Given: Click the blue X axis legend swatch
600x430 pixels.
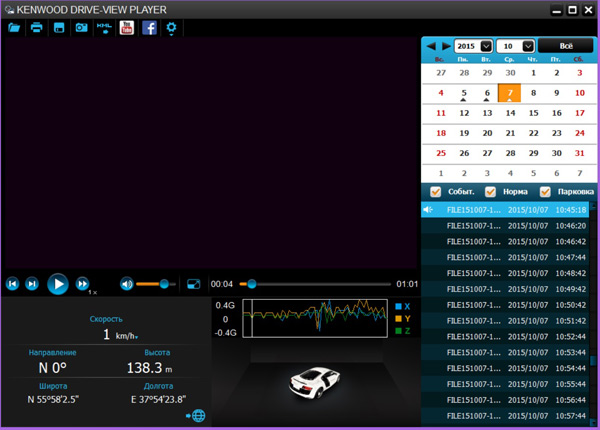Looking at the screenshot, I should coord(398,306).
